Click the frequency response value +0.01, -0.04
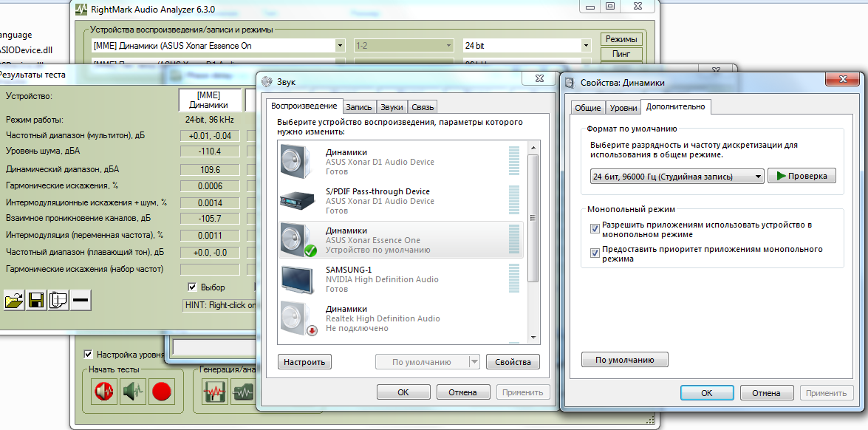868x430 pixels. click(x=209, y=136)
